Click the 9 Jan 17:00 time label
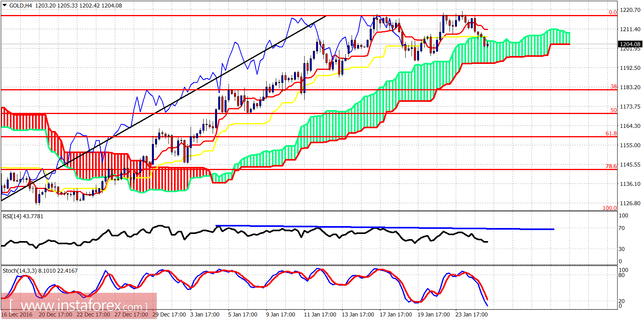This screenshot has width=644, height=320. point(281,314)
